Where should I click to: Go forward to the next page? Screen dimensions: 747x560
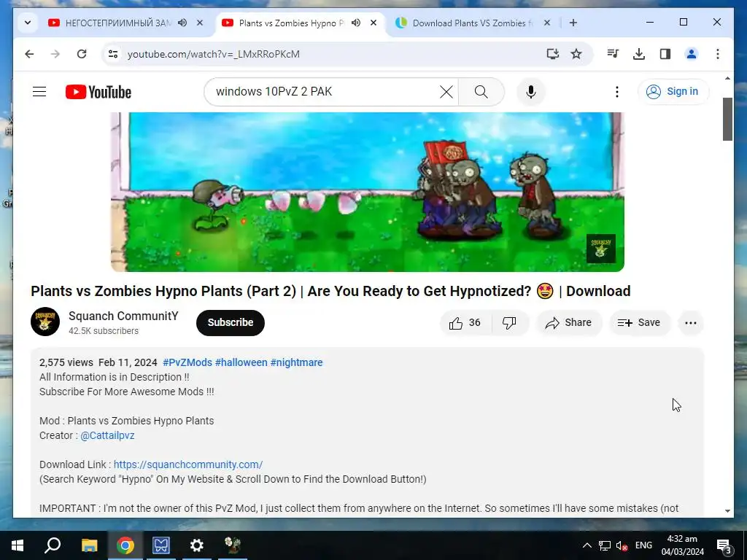55,54
